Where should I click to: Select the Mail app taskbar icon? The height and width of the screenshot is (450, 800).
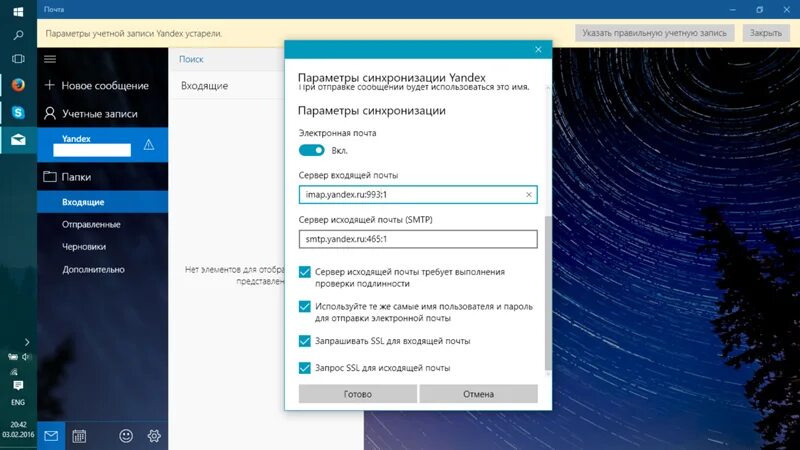point(18,139)
